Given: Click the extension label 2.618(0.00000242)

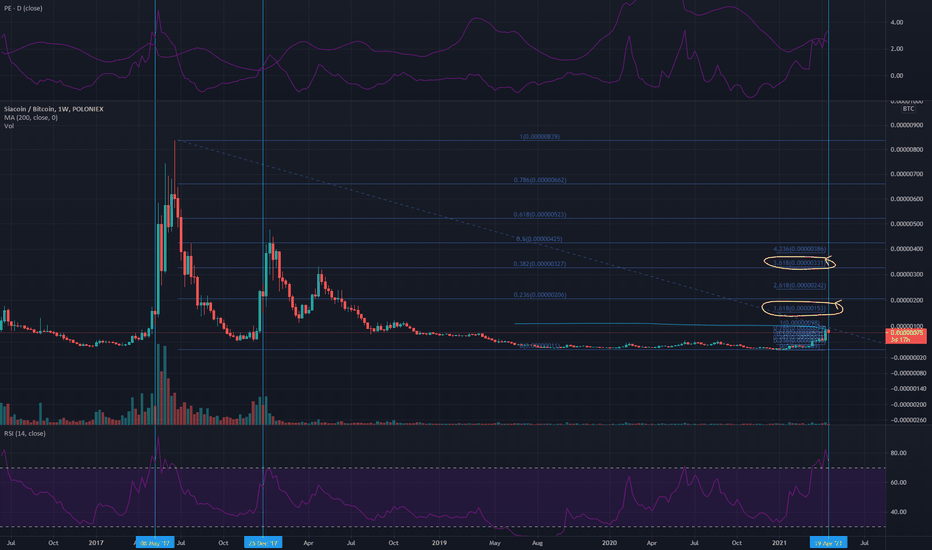Looking at the screenshot, I should pos(799,285).
